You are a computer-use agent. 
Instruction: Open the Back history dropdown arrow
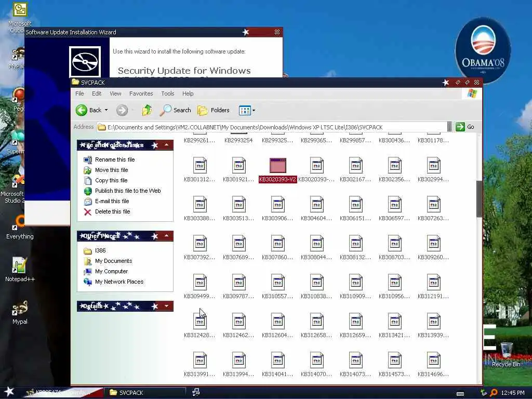tap(106, 110)
